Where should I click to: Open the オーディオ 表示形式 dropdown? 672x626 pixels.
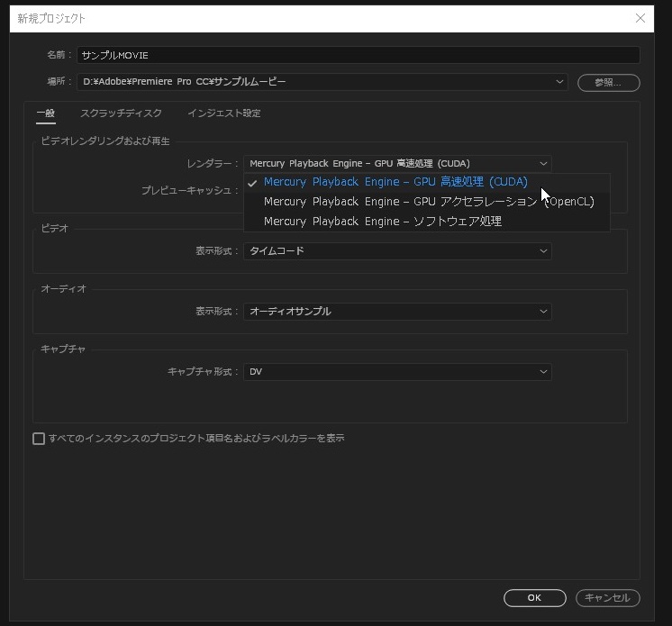click(x=396, y=312)
